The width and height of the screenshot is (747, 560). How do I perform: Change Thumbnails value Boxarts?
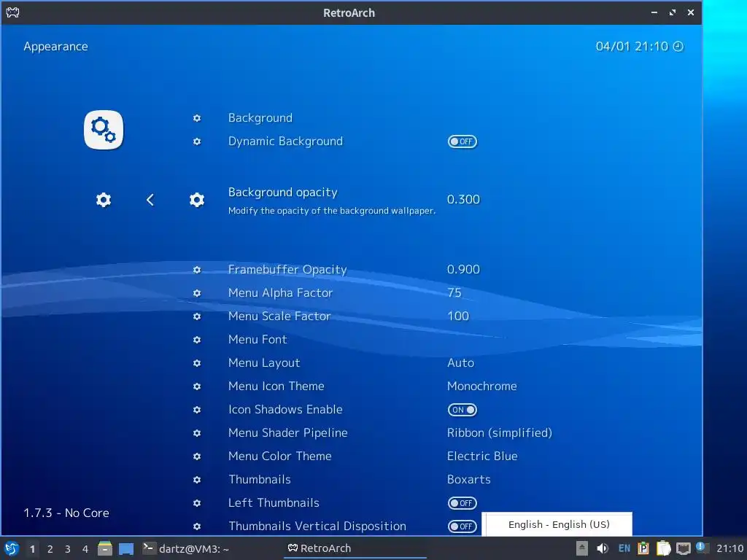point(469,480)
